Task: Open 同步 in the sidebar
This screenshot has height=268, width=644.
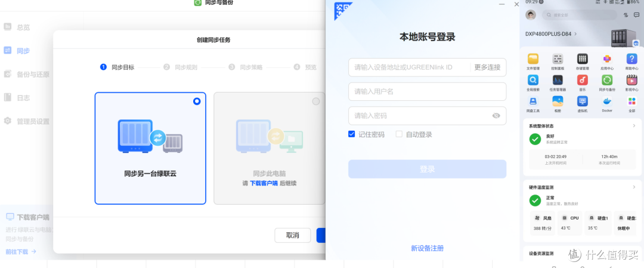Action: click(17, 51)
